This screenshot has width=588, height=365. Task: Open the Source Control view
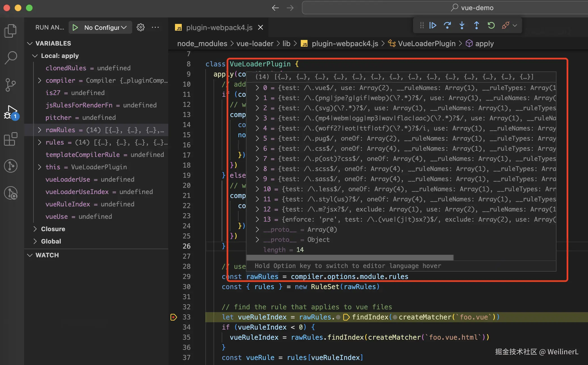[x=11, y=84]
